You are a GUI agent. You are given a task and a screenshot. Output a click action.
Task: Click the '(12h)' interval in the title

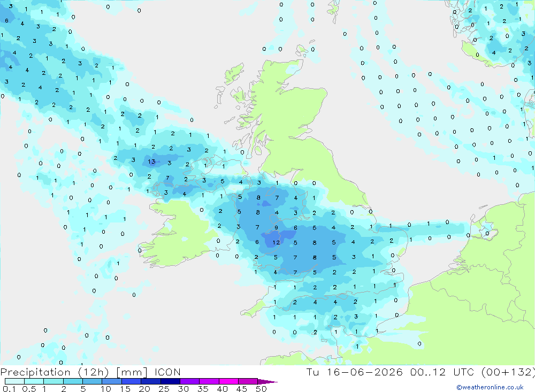pyautogui.click(x=94, y=372)
